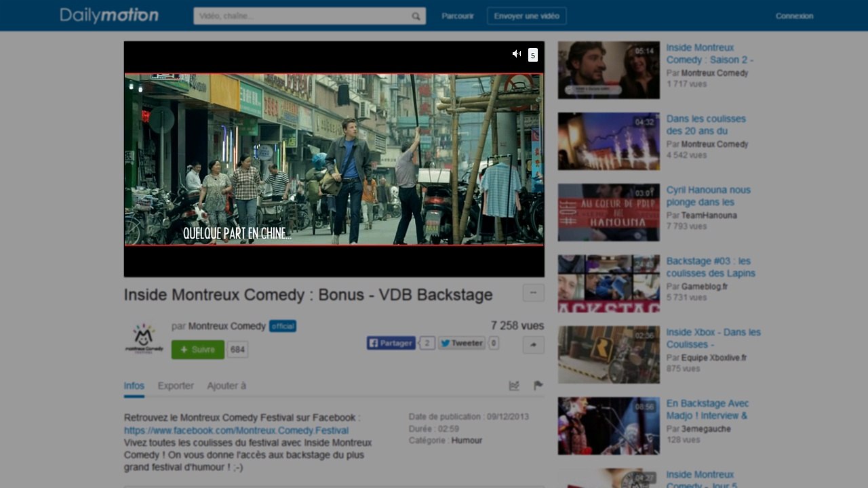Screen dimensions: 868x488
Task: Click the '5 731 vues' count
Action: (x=686, y=298)
